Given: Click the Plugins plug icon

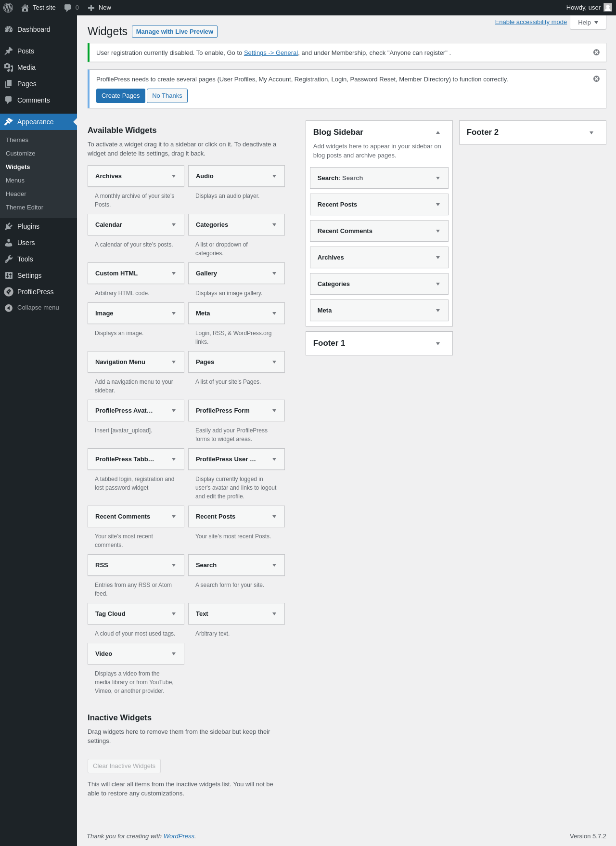Looking at the screenshot, I should click(x=9, y=226).
